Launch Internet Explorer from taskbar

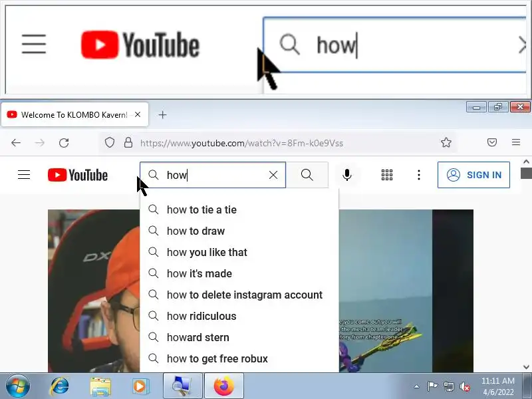[59, 386]
